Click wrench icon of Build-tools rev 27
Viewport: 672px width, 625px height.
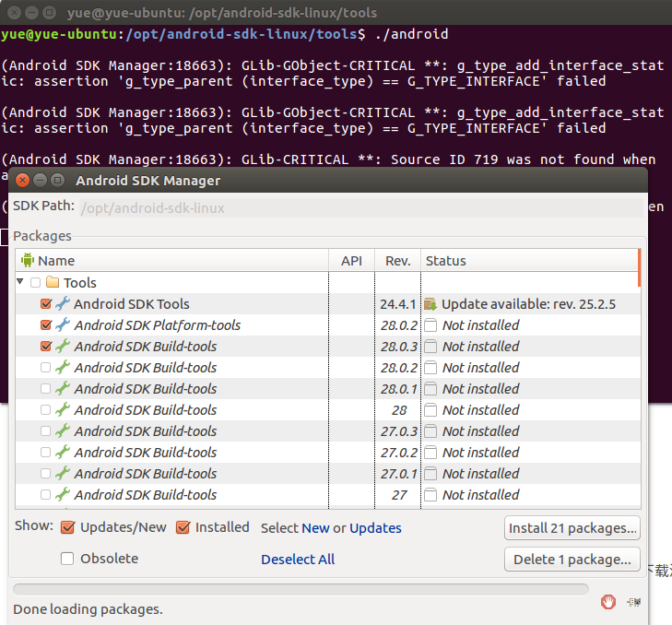point(63,494)
